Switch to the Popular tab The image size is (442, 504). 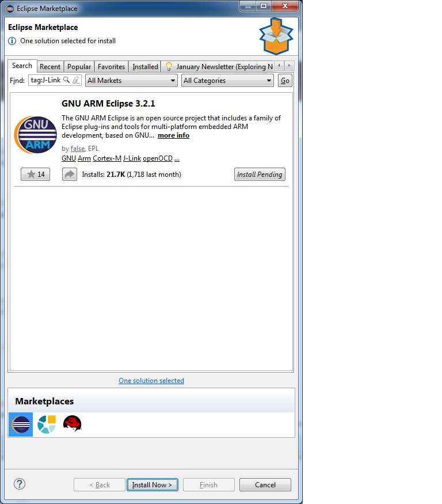[x=79, y=67]
